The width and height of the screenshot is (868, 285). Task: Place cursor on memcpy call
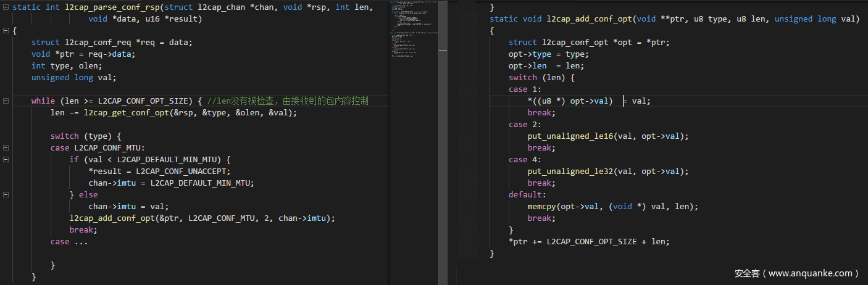541,207
